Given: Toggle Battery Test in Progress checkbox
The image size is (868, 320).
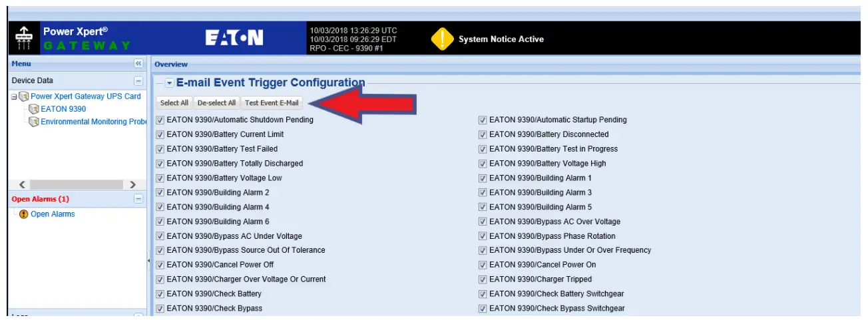Looking at the screenshot, I should click(483, 149).
